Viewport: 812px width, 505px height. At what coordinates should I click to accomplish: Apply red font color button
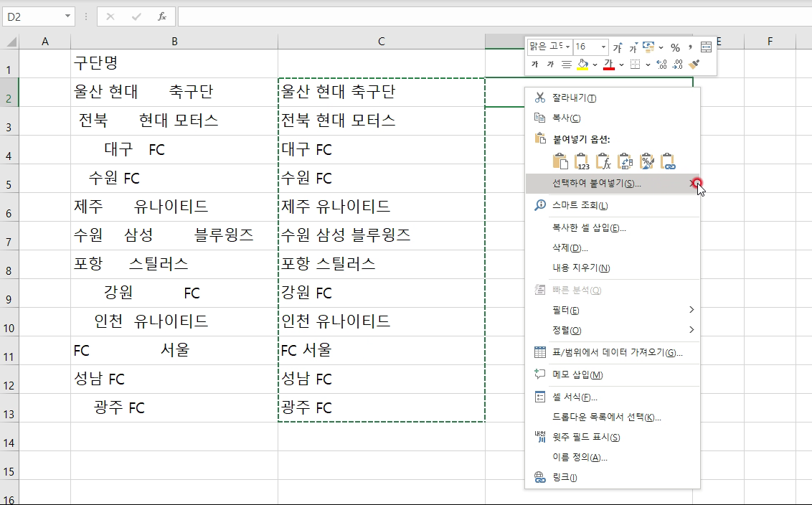coord(609,65)
